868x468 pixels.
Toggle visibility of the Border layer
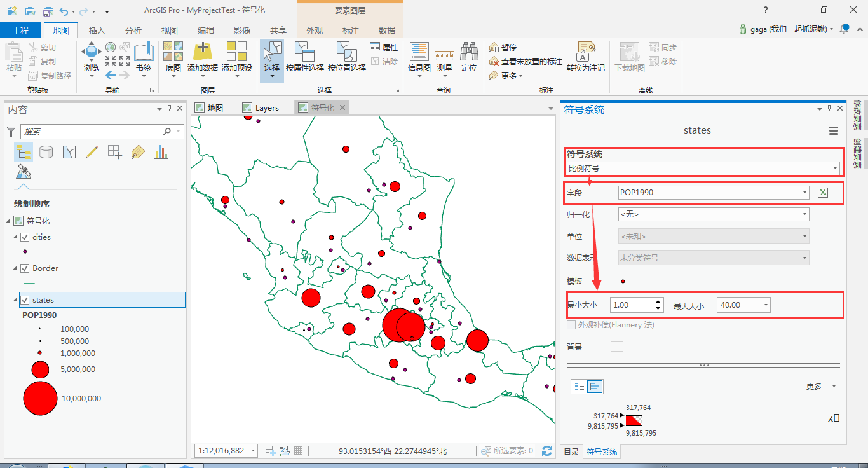tap(25, 268)
